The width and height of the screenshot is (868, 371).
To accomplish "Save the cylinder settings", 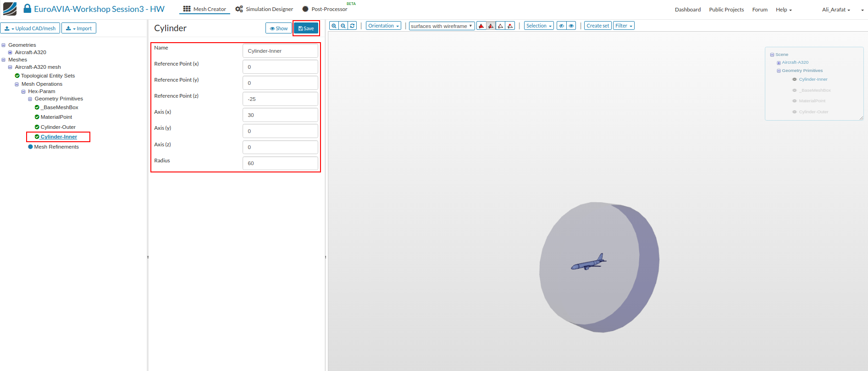I will click(306, 28).
